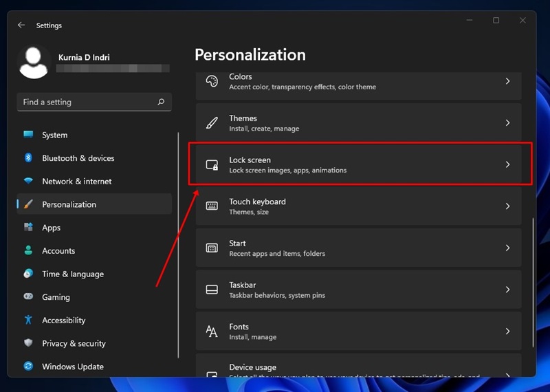Open Touch keyboard via its chevron
Viewport: 550px width, 392px height.
[x=507, y=206]
